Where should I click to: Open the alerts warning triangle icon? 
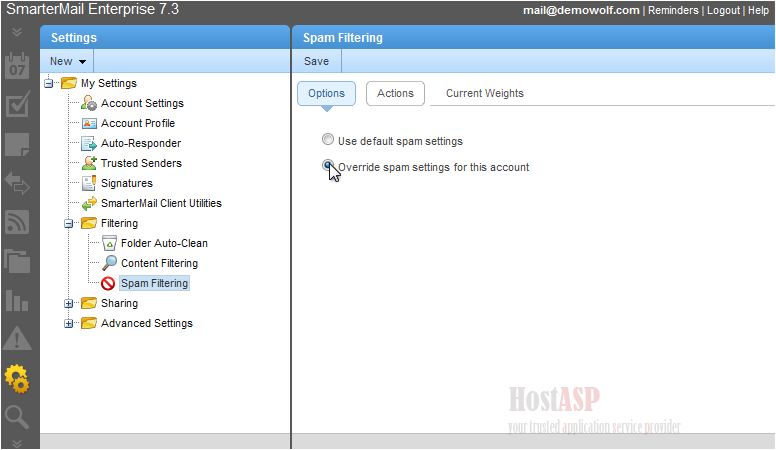(17, 339)
